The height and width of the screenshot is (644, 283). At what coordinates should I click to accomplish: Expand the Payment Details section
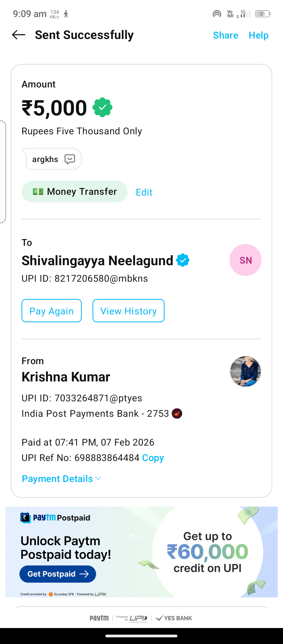tap(62, 479)
